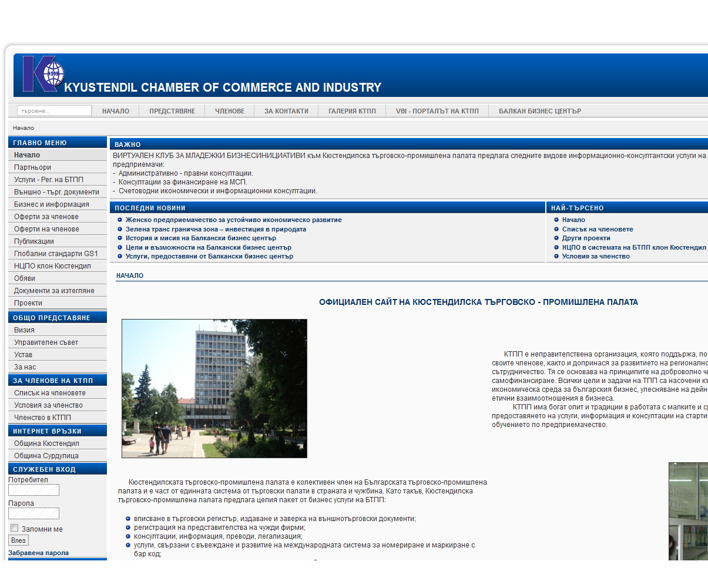Open Външно - търг. документи sidebar link
708x588 pixels.
[x=58, y=192]
